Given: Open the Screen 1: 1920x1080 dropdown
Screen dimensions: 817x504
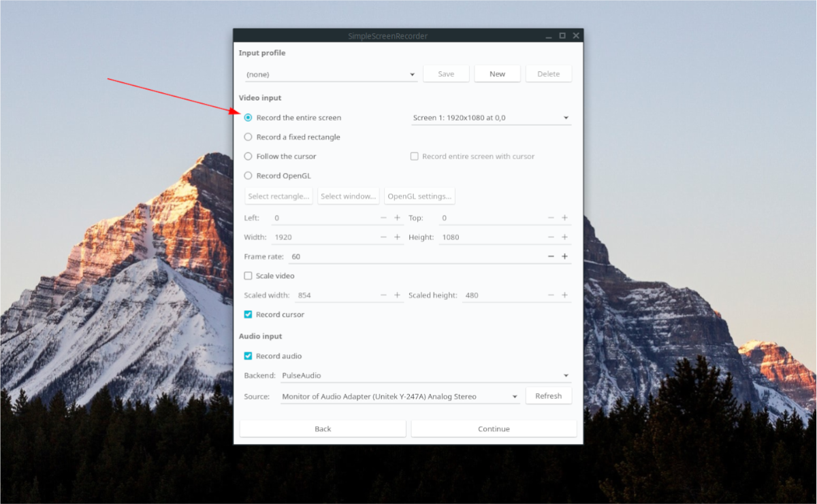Looking at the screenshot, I should (x=491, y=118).
